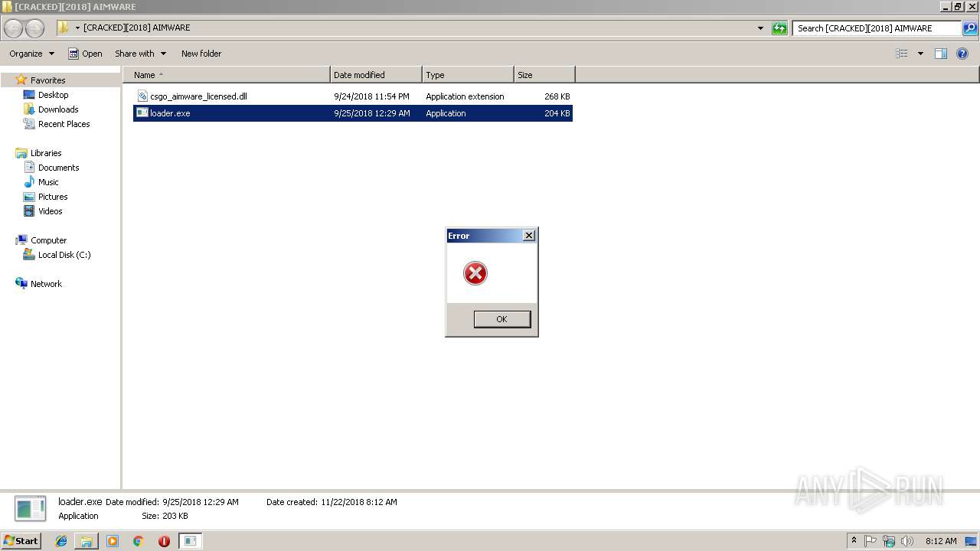Image resolution: width=980 pixels, height=551 pixels.
Task: Click the Network icon in sidebar
Action: click(x=21, y=283)
